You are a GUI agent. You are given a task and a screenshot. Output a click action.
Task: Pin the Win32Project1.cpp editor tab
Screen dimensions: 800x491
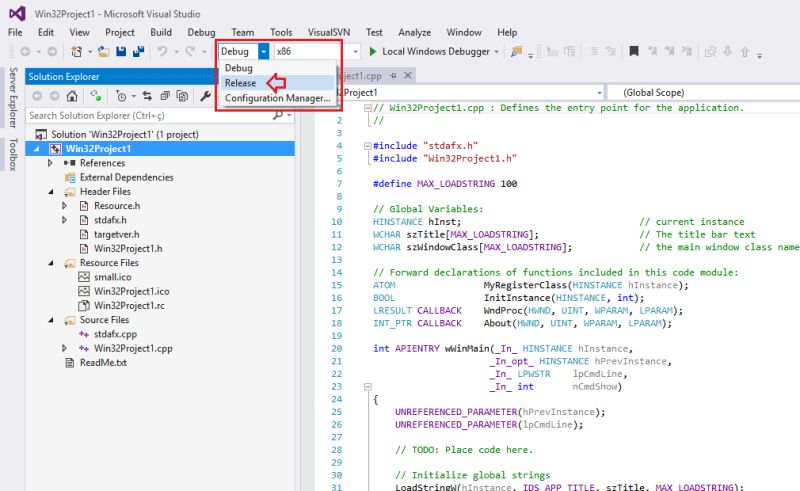point(393,76)
